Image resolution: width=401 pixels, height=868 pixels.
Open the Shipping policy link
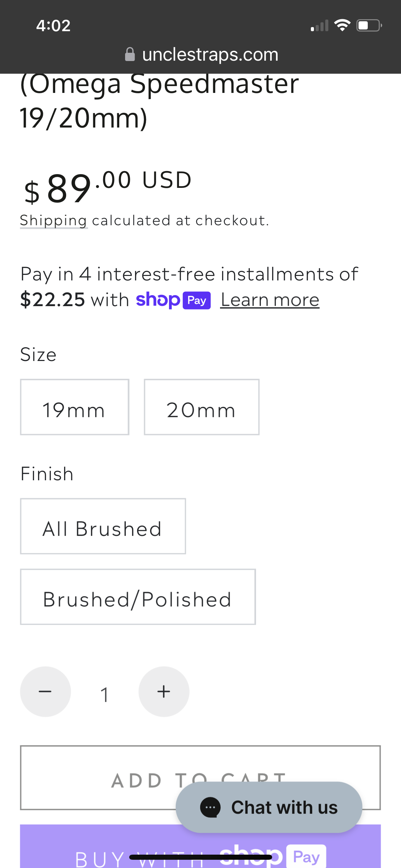click(53, 220)
